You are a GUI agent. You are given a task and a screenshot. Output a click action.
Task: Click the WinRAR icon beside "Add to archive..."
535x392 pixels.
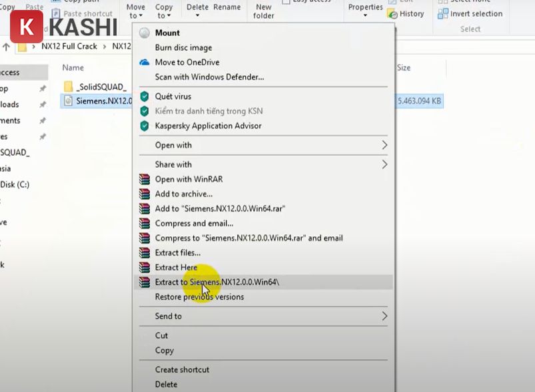point(146,194)
